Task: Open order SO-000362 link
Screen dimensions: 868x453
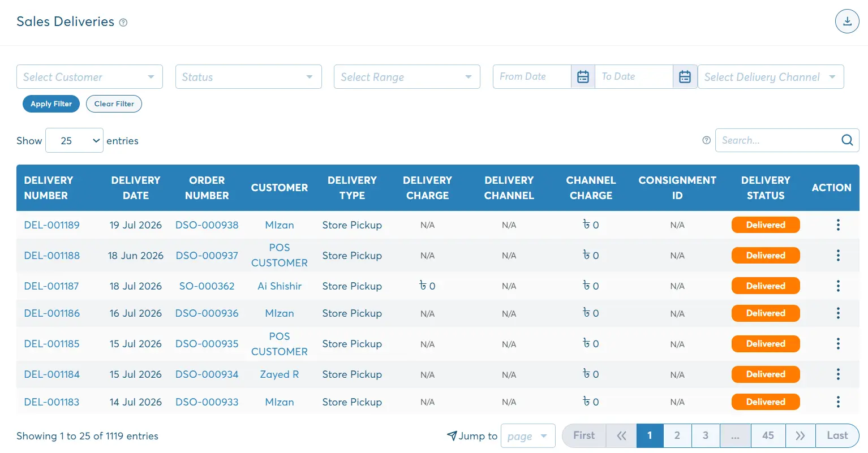Action: point(207,286)
